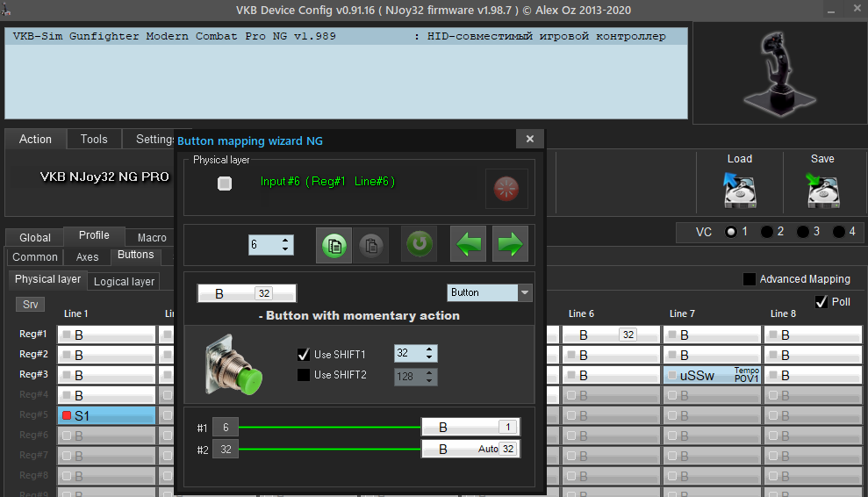Toggle the Poll checkbox
This screenshot has height=497, width=868.
tap(821, 302)
